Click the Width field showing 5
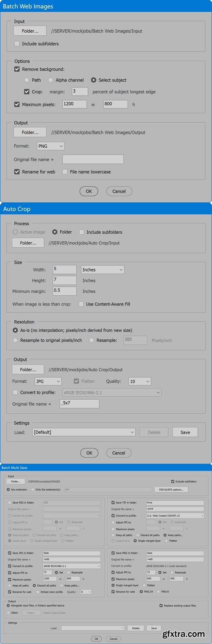 [64, 269]
